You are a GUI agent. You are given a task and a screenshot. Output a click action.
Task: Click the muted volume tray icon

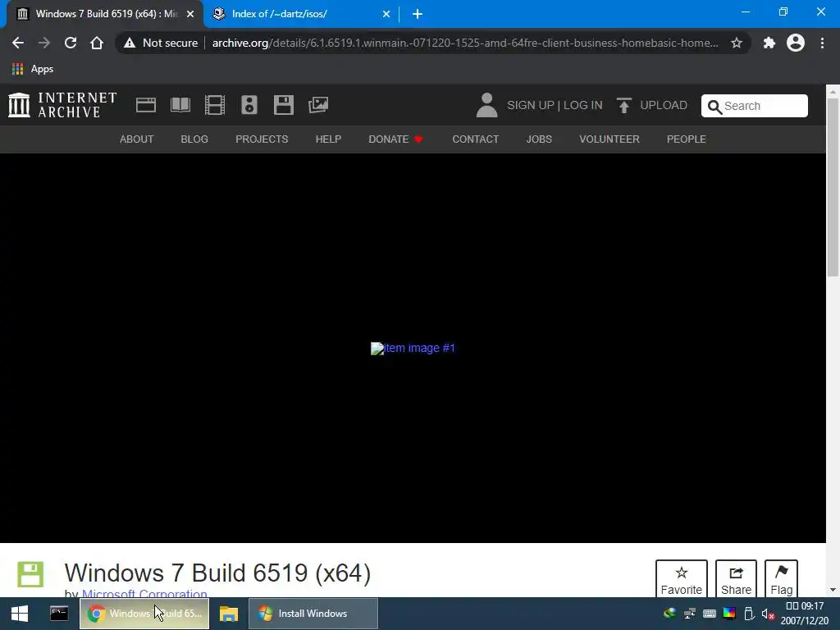(768, 614)
